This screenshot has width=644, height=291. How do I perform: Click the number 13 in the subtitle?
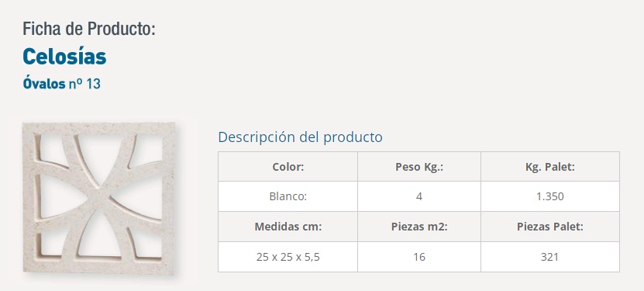pos(93,84)
